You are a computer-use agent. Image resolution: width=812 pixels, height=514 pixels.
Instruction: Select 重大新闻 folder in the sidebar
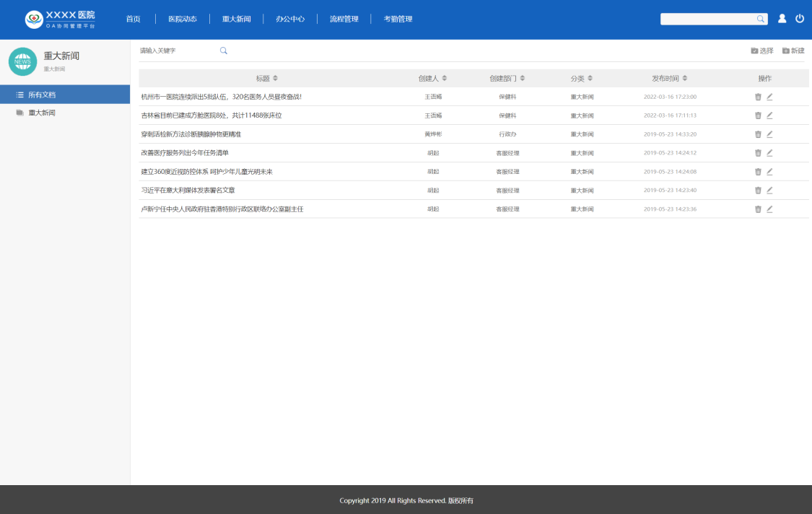42,113
